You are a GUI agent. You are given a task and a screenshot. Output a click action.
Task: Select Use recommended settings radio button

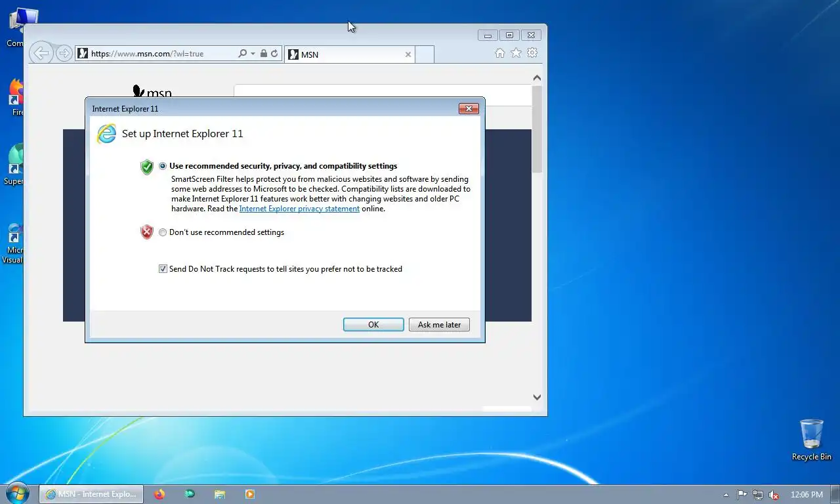(163, 166)
